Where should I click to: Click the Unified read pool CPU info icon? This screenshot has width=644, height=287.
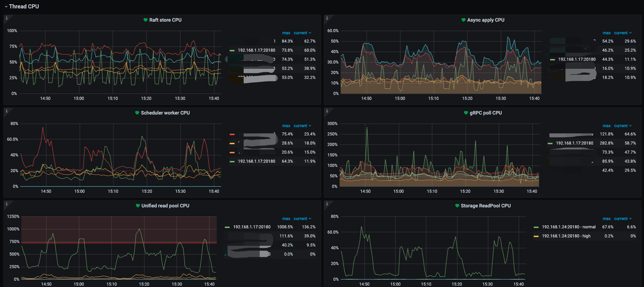7,204
